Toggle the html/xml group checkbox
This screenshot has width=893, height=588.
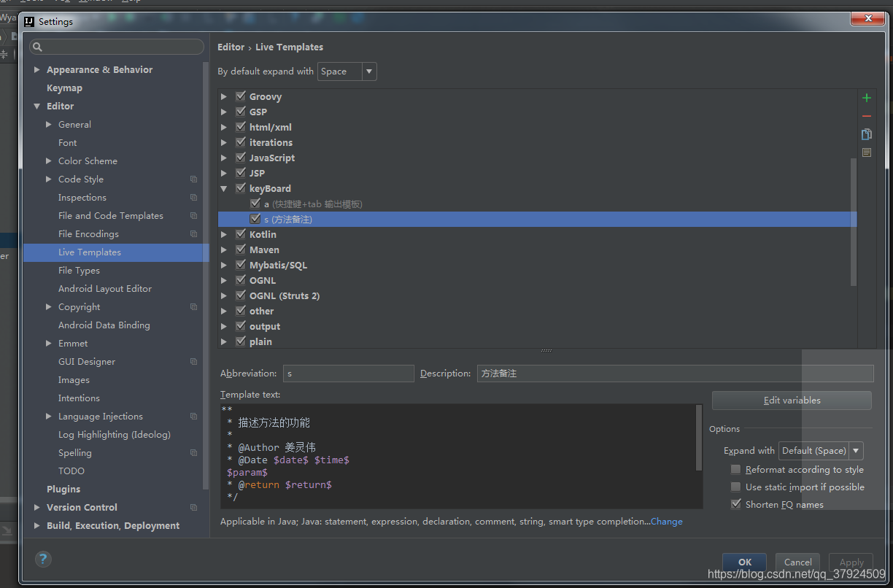(241, 127)
